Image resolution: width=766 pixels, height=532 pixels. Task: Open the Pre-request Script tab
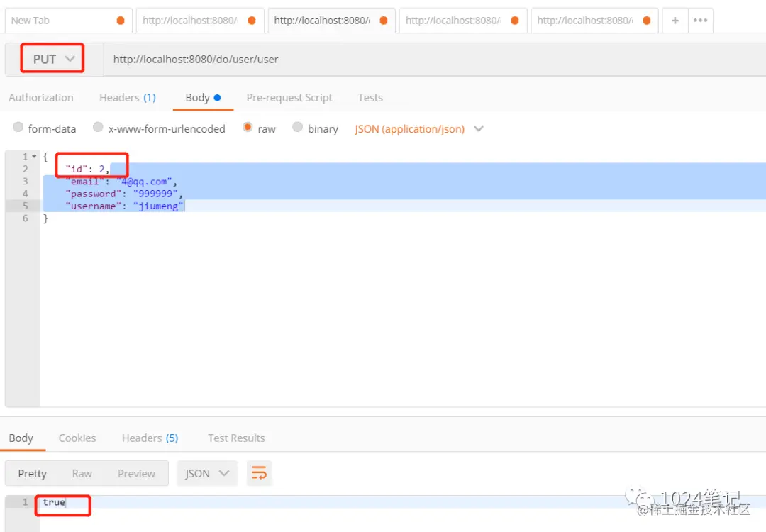(289, 98)
